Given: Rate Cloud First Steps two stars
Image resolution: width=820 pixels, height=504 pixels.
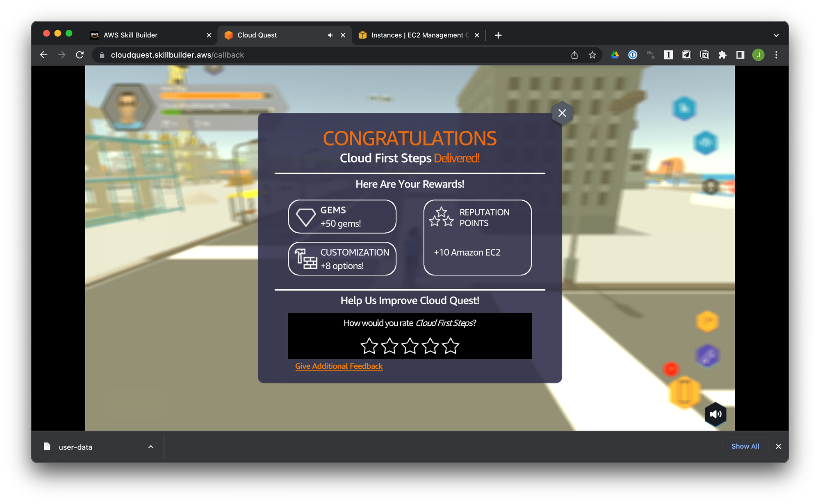Looking at the screenshot, I should 389,346.
